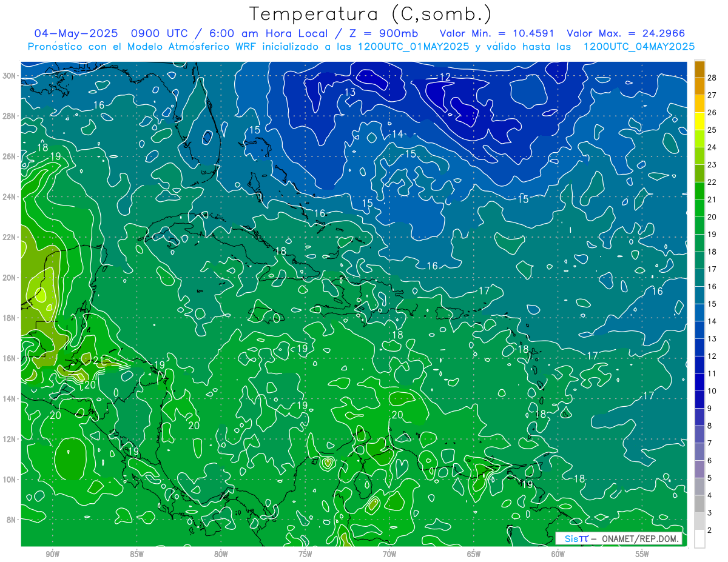Click the "Valor Min. = 10.4591" readout

(498, 33)
